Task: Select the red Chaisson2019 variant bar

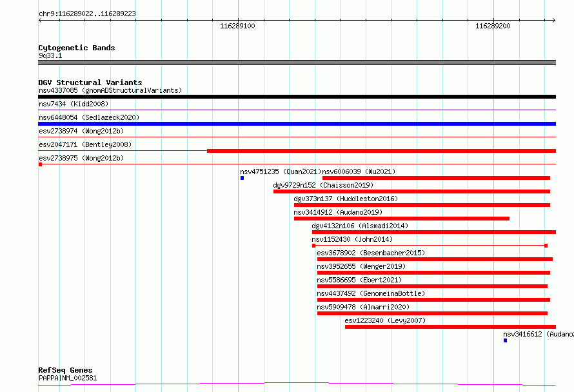Action: pyautogui.click(x=411, y=191)
